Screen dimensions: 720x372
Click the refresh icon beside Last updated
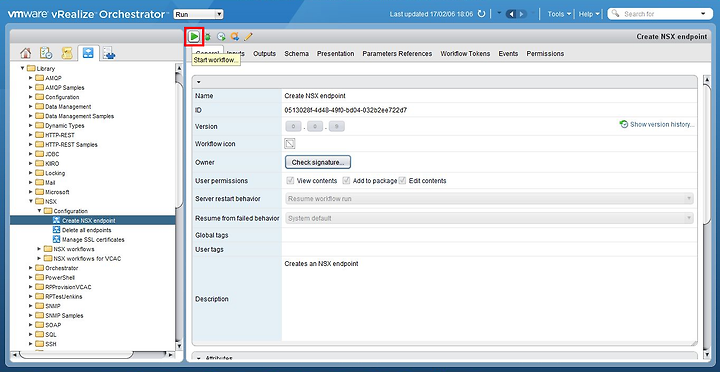pyautogui.click(x=481, y=14)
